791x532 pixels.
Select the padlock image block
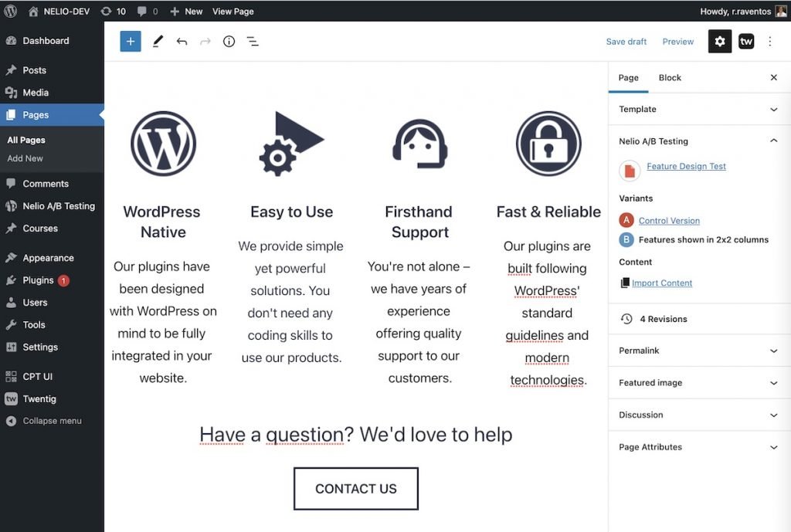tap(548, 144)
